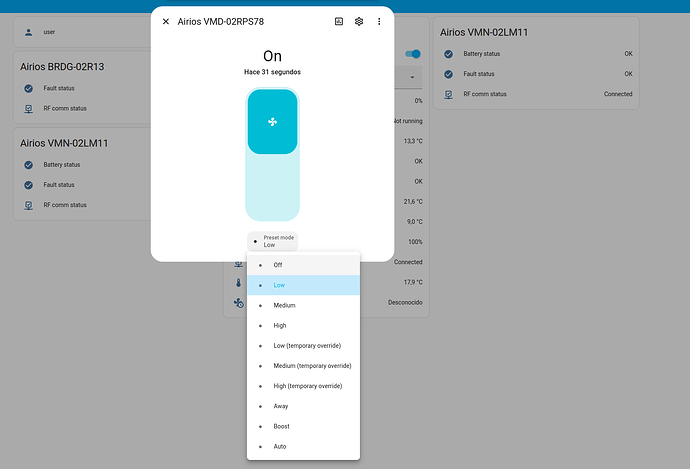Select Auto preset mode
This screenshot has width=690, height=469.
tap(303, 447)
